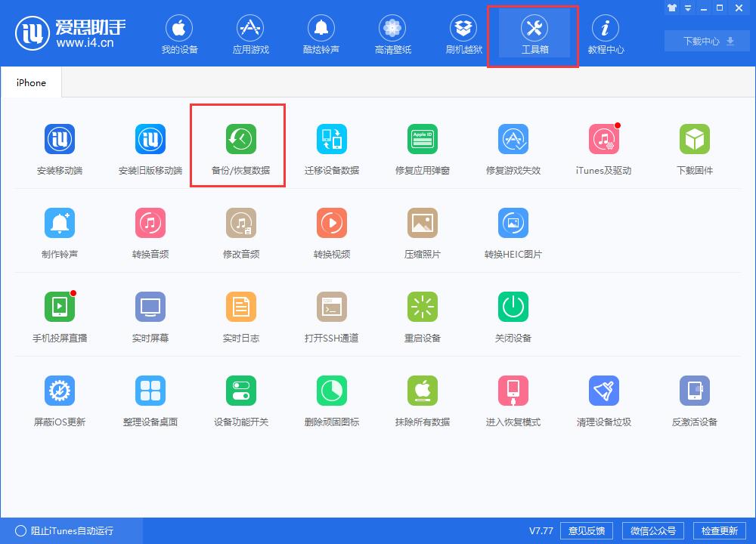Viewport: 756px width, 544px height.
Task: Launch 打开SSH通道 tool
Action: [331, 315]
